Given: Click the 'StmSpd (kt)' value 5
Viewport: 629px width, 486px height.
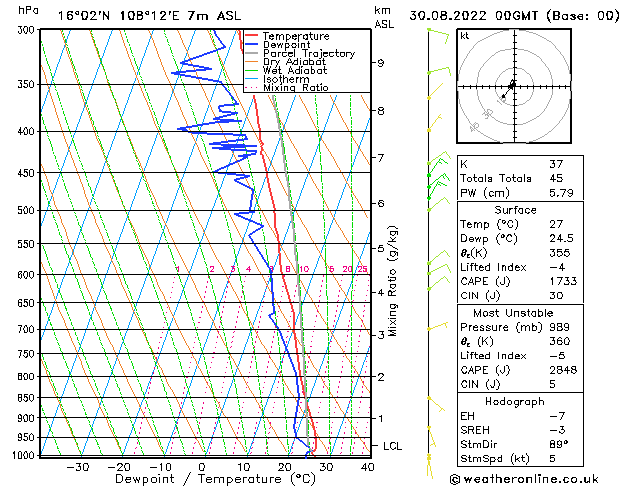Looking at the screenshot, I should pyautogui.click(x=553, y=458).
